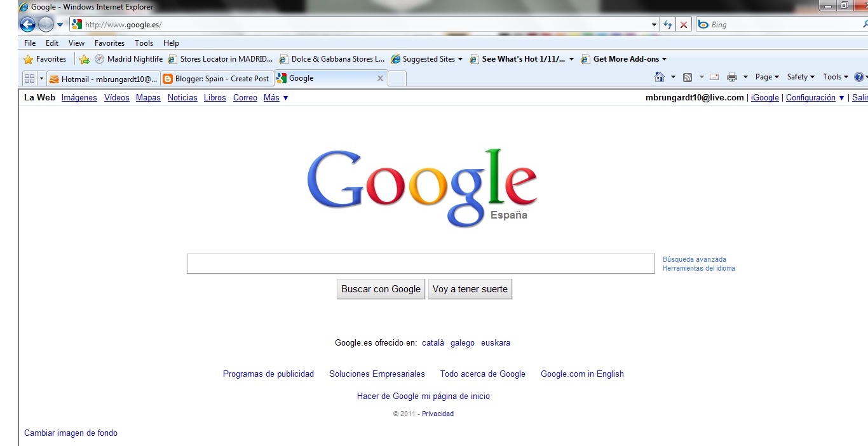Open the Favorites menu in menu bar
Image resolution: width=868 pixels, height=446 pixels.
(110, 43)
